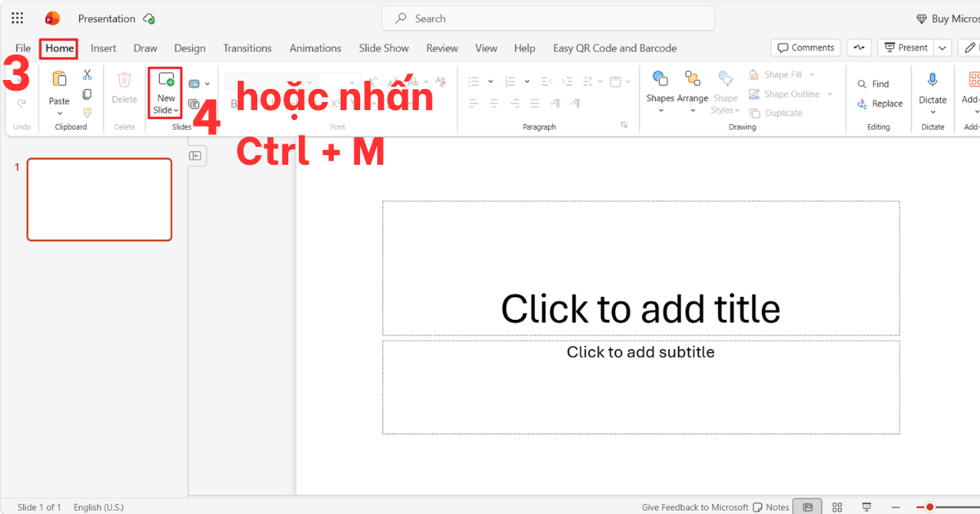Screen dimensions: 980x514
Task: Click the Presentation file name
Action: tap(107, 19)
